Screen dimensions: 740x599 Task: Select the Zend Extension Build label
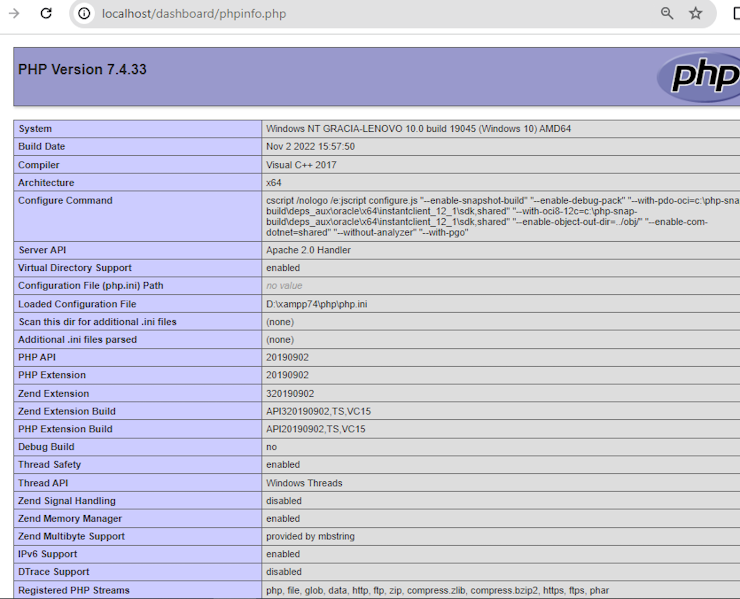pyautogui.click(x=67, y=412)
